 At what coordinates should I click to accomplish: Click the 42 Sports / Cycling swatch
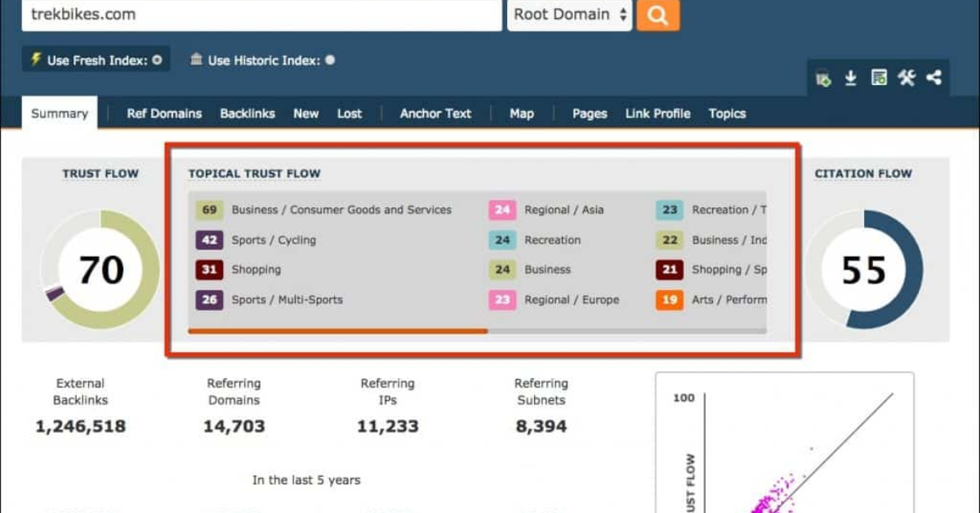pos(210,240)
